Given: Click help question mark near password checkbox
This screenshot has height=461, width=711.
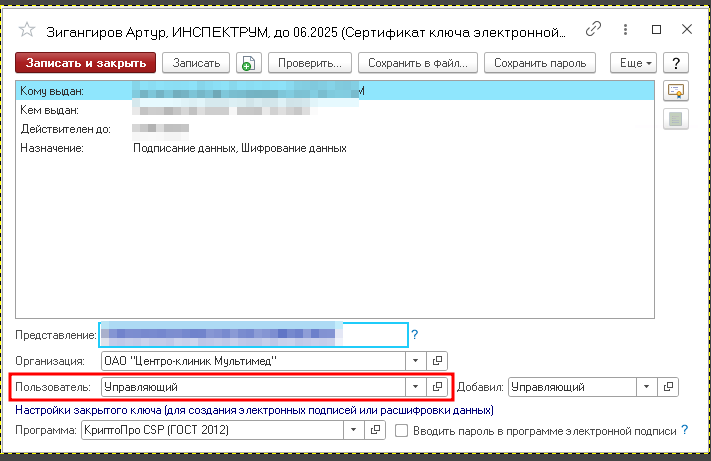Looking at the screenshot, I should [685, 430].
